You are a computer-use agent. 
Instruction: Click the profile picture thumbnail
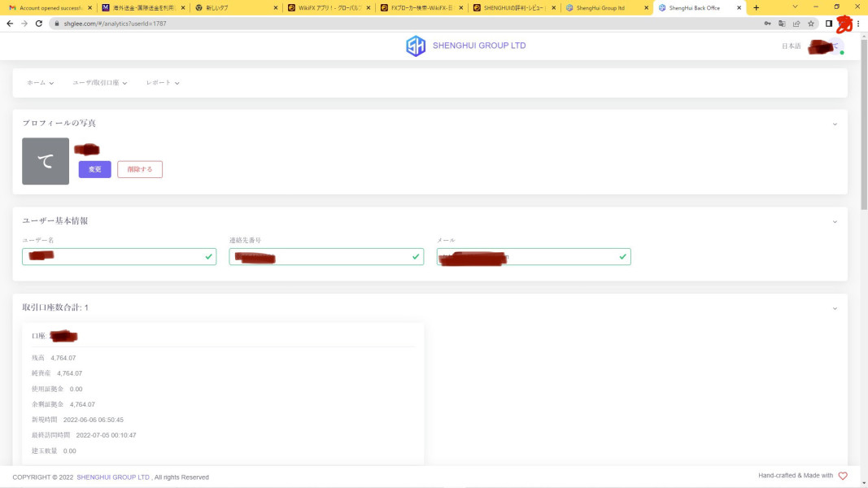pyautogui.click(x=46, y=161)
